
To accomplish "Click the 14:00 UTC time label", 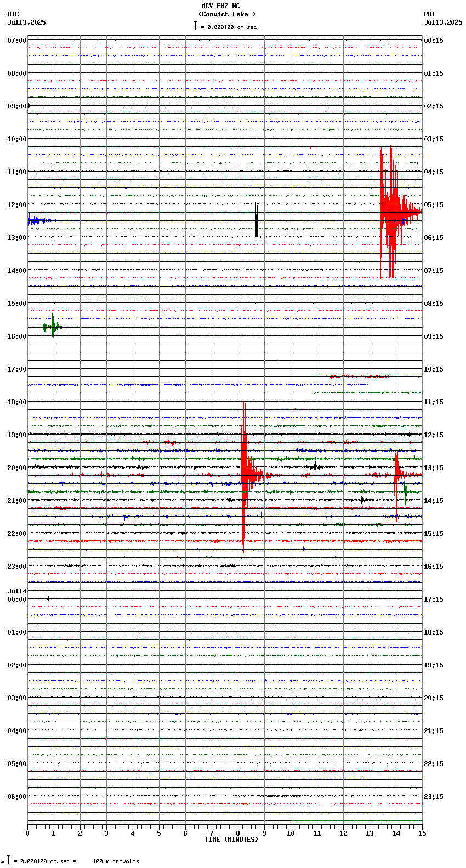I will [x=17, y=271].
